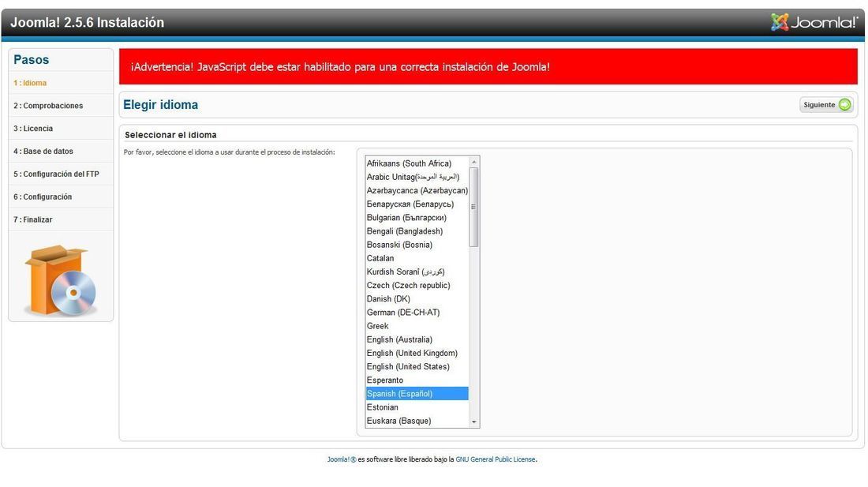This screenshot has height=487, width=868.
Task: Select Greek language option
Action: [417, 326]
